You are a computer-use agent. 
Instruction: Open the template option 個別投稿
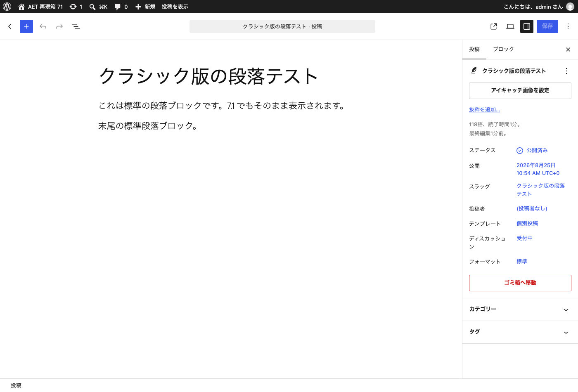[527, 223]
